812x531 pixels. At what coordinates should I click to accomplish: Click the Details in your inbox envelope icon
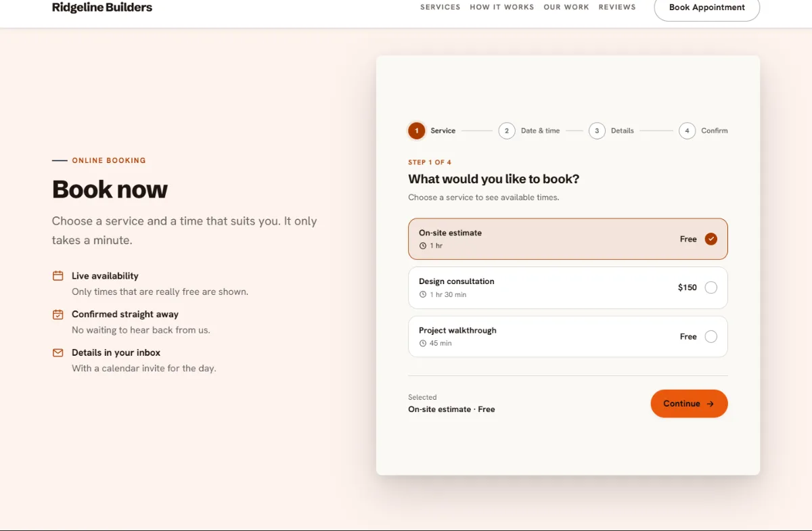pyautogui.click(x=58, y=353)
